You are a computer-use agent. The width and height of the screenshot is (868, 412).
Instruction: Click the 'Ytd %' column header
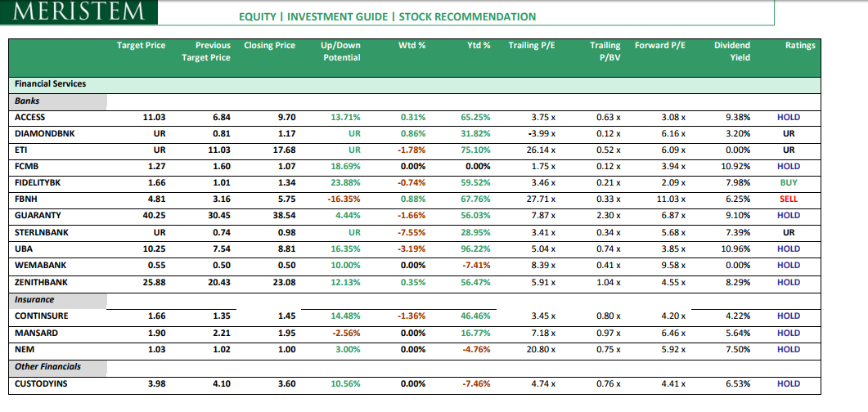479,45
